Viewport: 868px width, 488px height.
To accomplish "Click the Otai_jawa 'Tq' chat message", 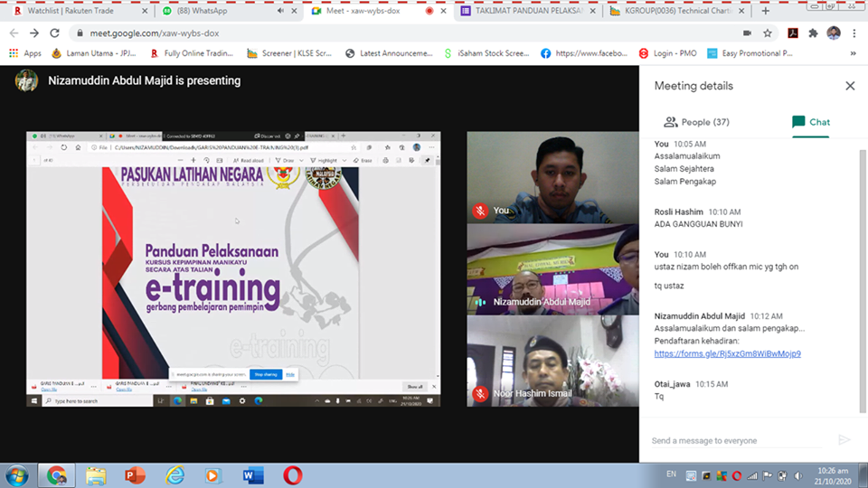I will coord(659,396).
